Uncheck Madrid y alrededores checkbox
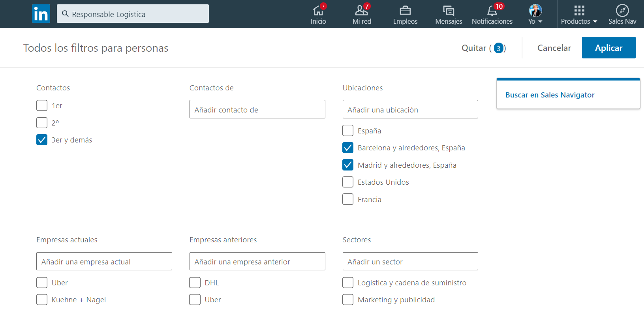 (x=348, y=165)
